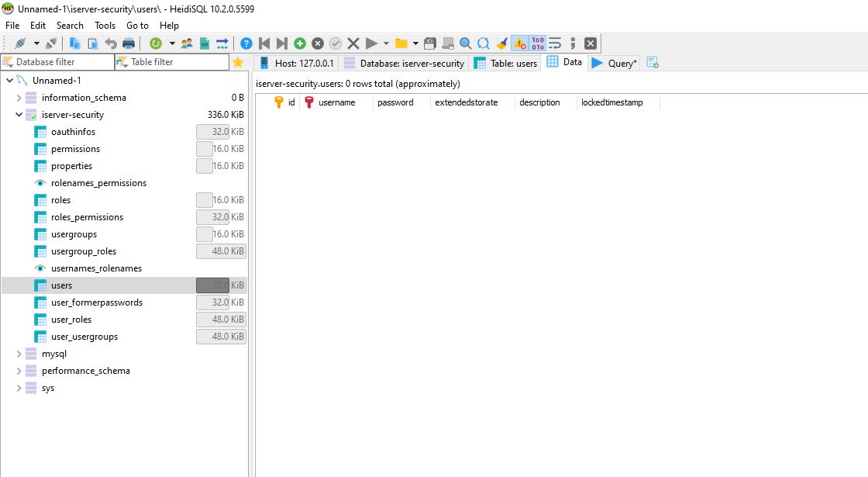
Task: Add a new query tab
Action: [x=653, y=63]
